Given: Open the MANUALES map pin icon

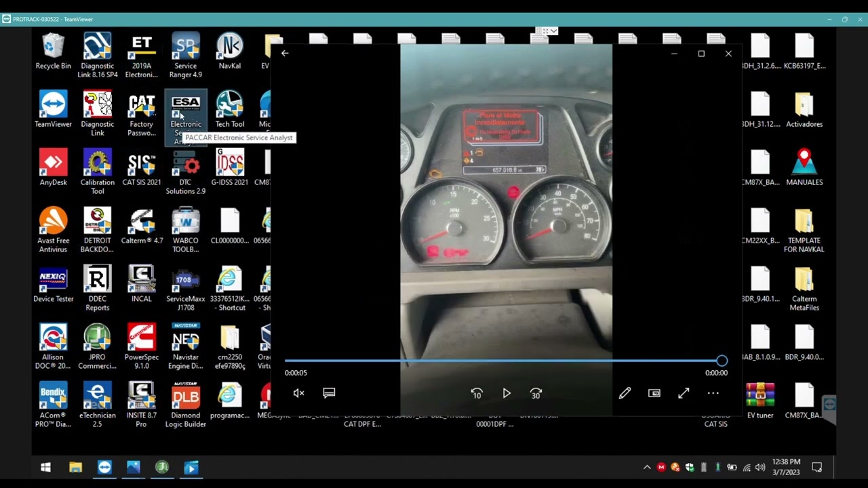Looking at the screenshot, I should tap(804, 168).
